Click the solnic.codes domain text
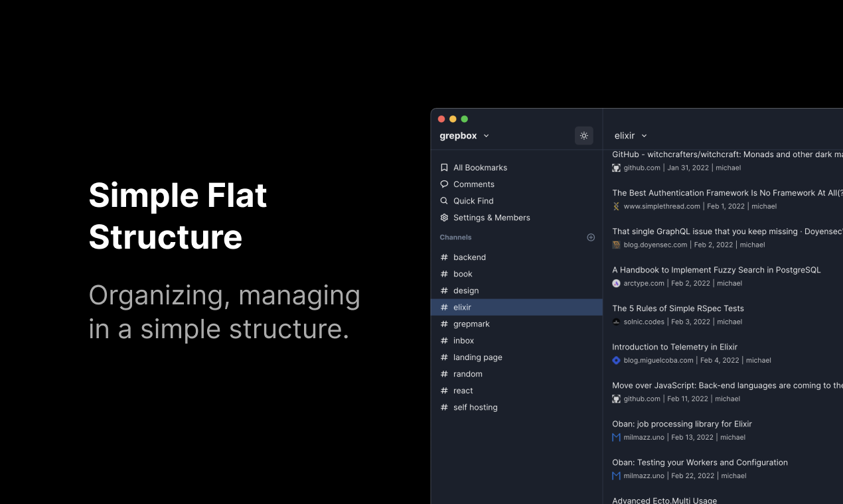 click(644, 322)
